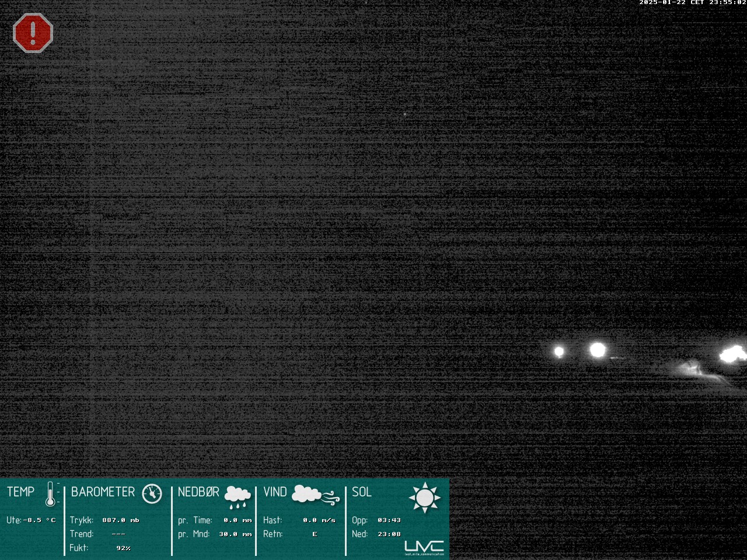Click the rain cloud icon beside NEDBØR

pyautogui.click(x=238, y=496)
